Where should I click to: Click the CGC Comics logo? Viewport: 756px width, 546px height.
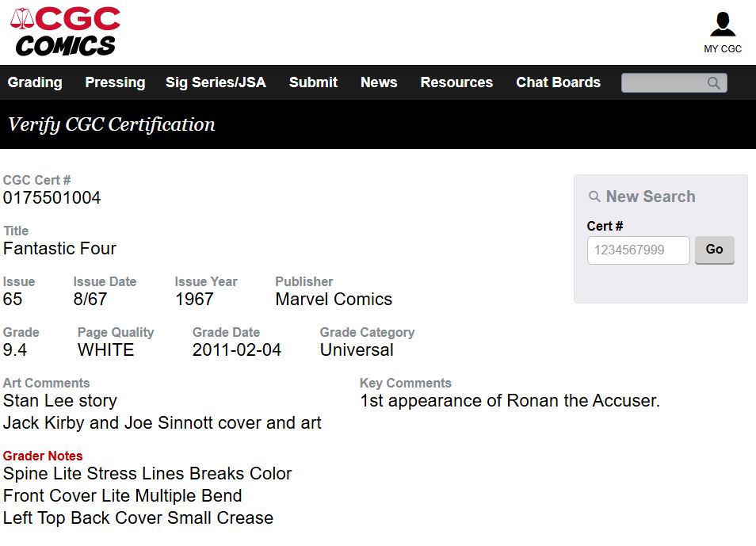click(x=65, y=32)
